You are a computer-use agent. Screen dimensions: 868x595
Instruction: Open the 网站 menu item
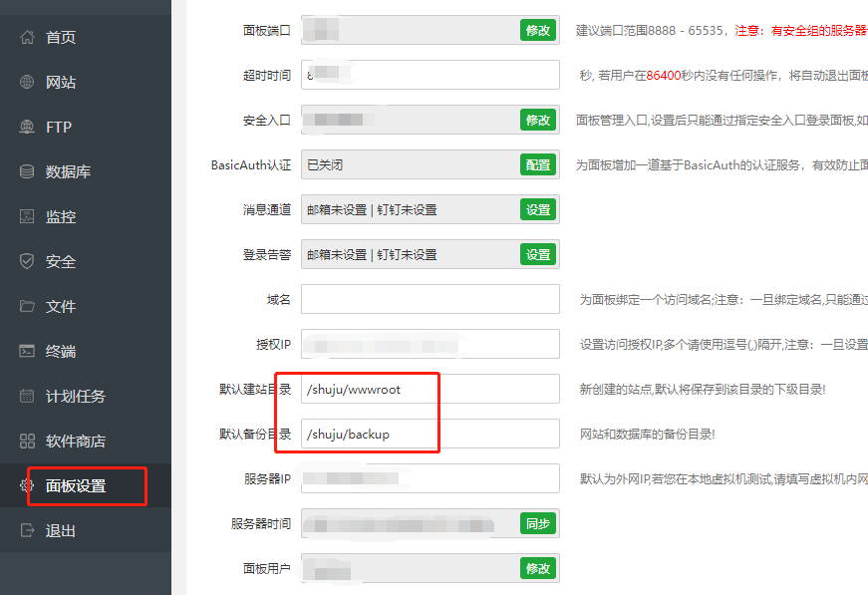coord(86,82)
